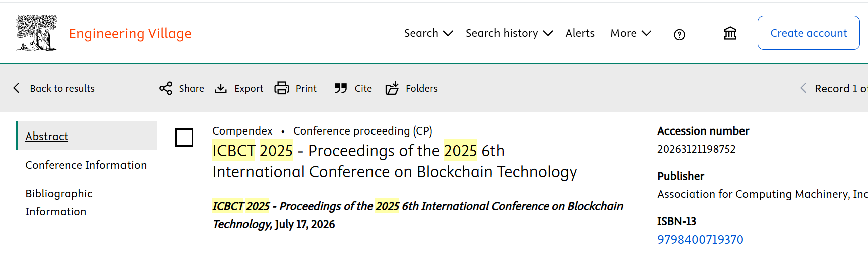Click the Cite quotation marks icon
Viewport: 868px width, 266px height.
[x=341, y=88]
